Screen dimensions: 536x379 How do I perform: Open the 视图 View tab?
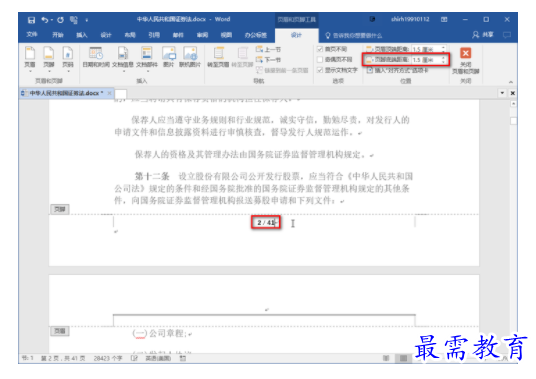(226, 35)
